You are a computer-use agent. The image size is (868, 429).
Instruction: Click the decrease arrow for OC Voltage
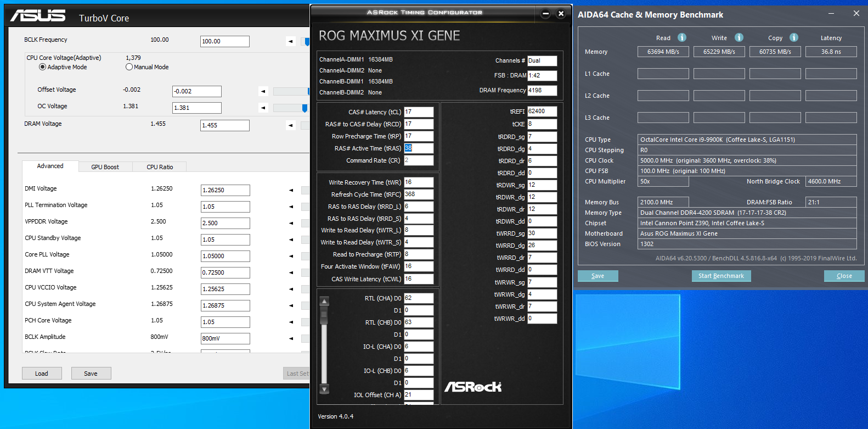pos(263,108)
